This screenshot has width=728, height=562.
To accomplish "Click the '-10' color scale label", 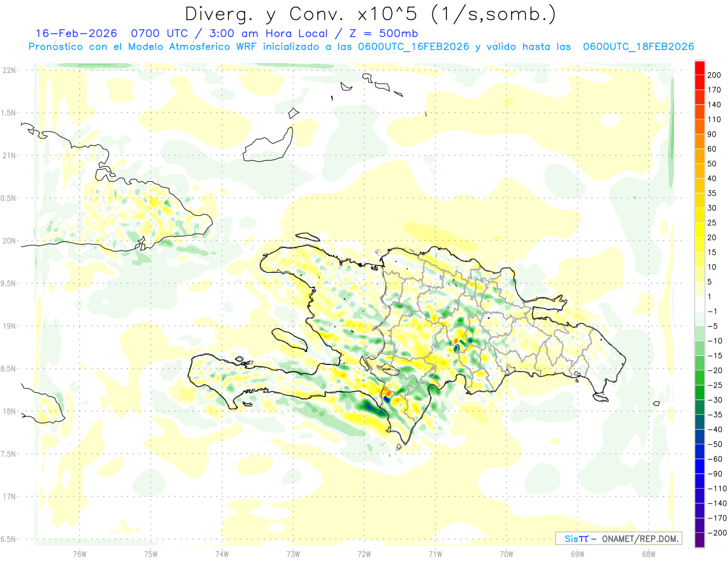I will point(716,341).
